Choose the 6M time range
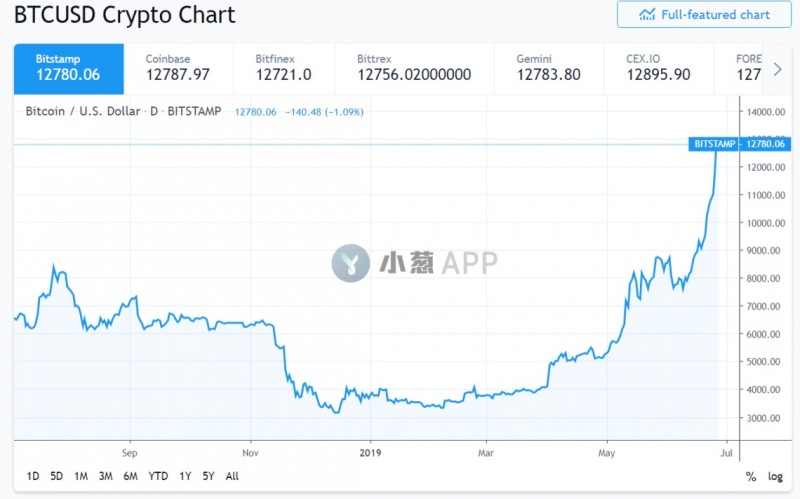 pyautogui.click(x=130, y=476)
